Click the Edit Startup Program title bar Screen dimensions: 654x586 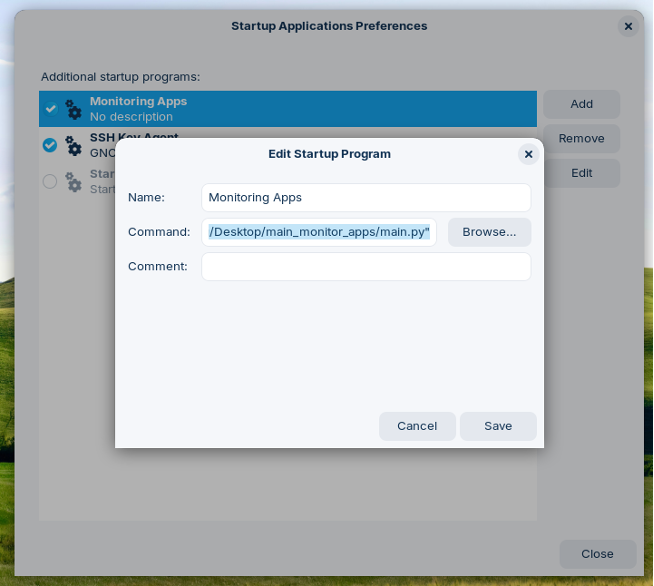[x=329, y=154]
